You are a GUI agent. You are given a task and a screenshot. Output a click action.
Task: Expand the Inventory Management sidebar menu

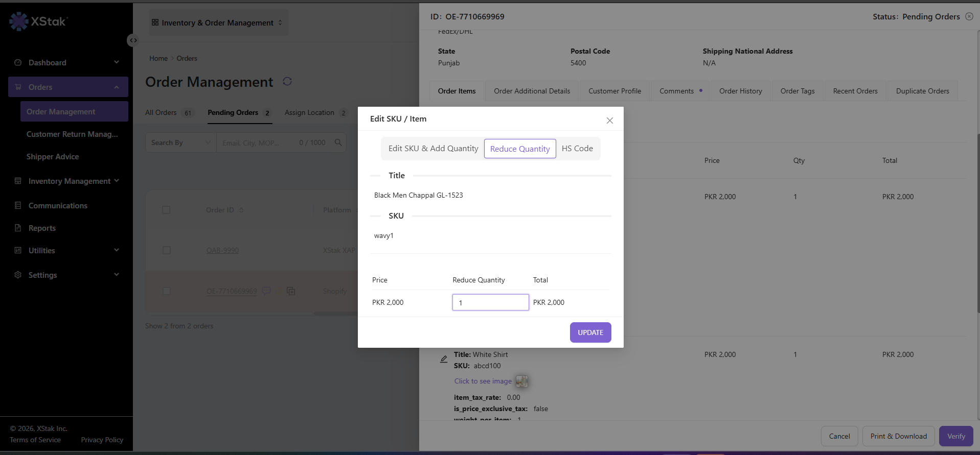pyautogui.click(x=68, y=181)
